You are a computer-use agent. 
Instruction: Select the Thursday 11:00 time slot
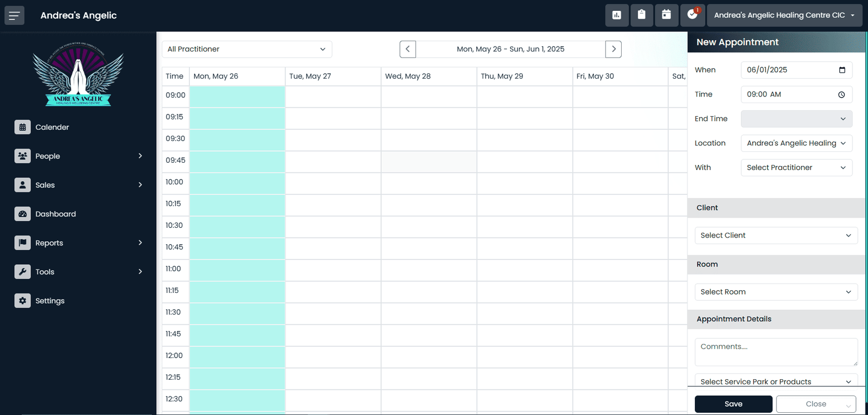525,270
